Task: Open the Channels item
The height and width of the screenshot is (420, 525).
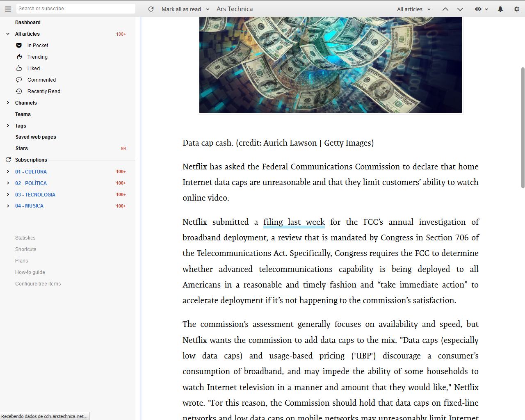Action: (26, 103)
